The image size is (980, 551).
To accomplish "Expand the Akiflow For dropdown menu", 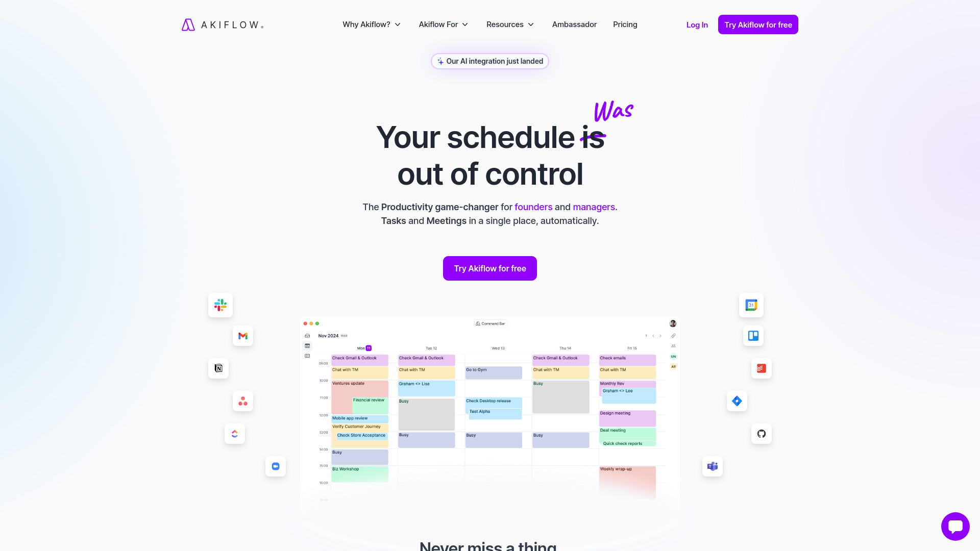I will [x=443, y=24].
